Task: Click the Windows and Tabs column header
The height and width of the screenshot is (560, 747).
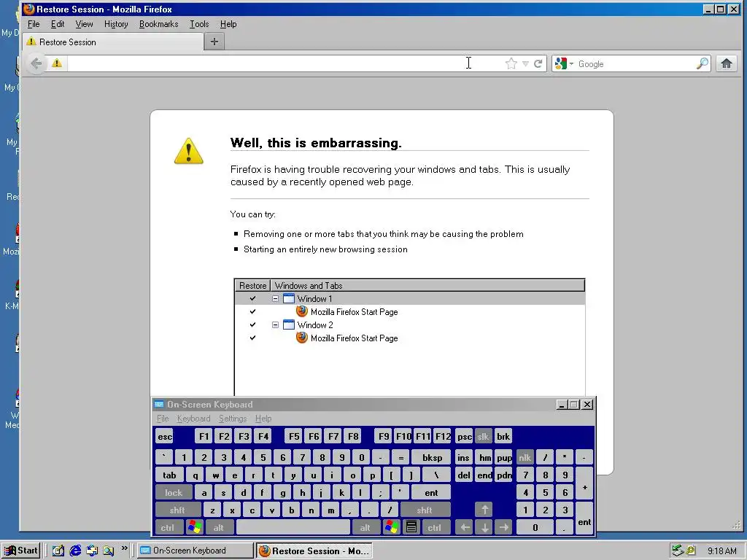Action: pyautogui.click(x=427, y=286)
